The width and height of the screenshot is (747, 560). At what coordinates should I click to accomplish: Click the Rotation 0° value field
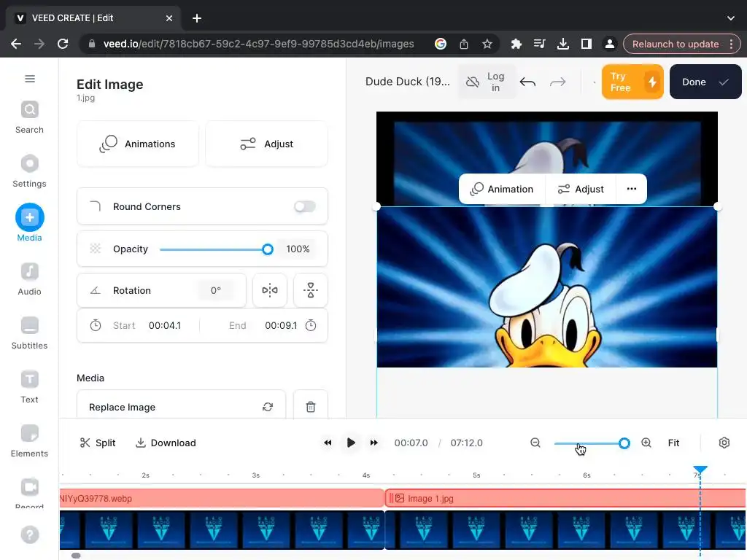pos(216,290)
